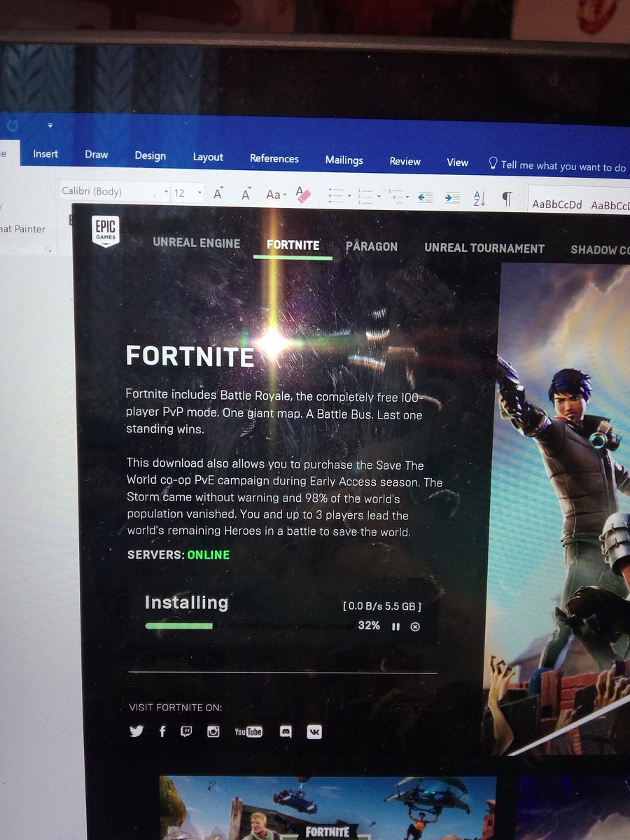630x840 pixels.
Task: Open the References ribbon tab
Action: (x=274, y=158)
